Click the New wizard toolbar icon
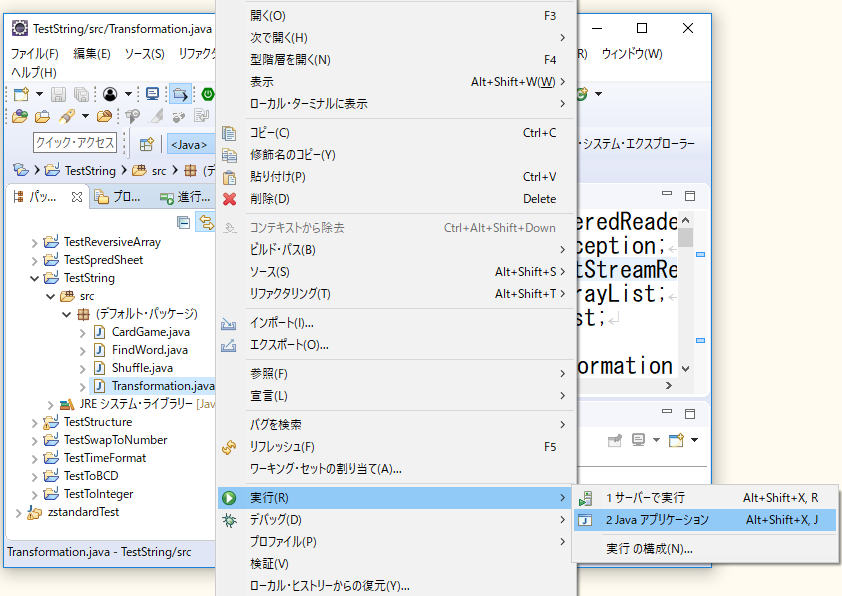 point(21,95)
